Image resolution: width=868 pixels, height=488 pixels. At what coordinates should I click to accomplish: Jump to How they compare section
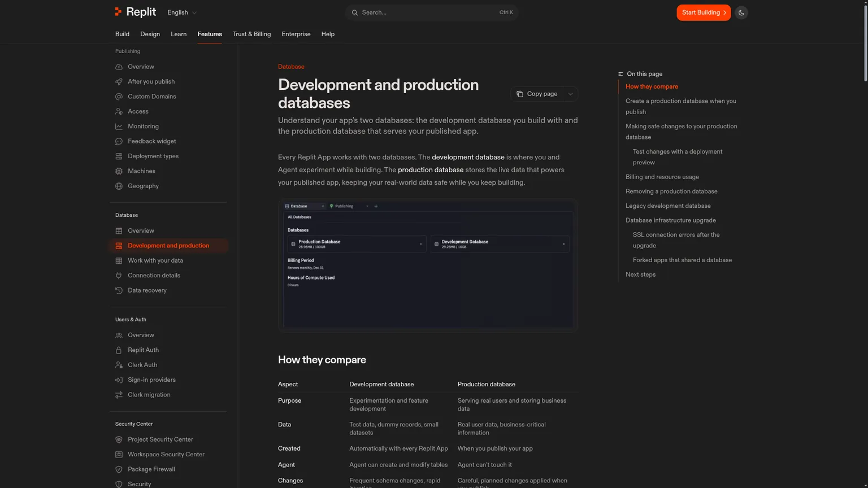tap(652, 86)
